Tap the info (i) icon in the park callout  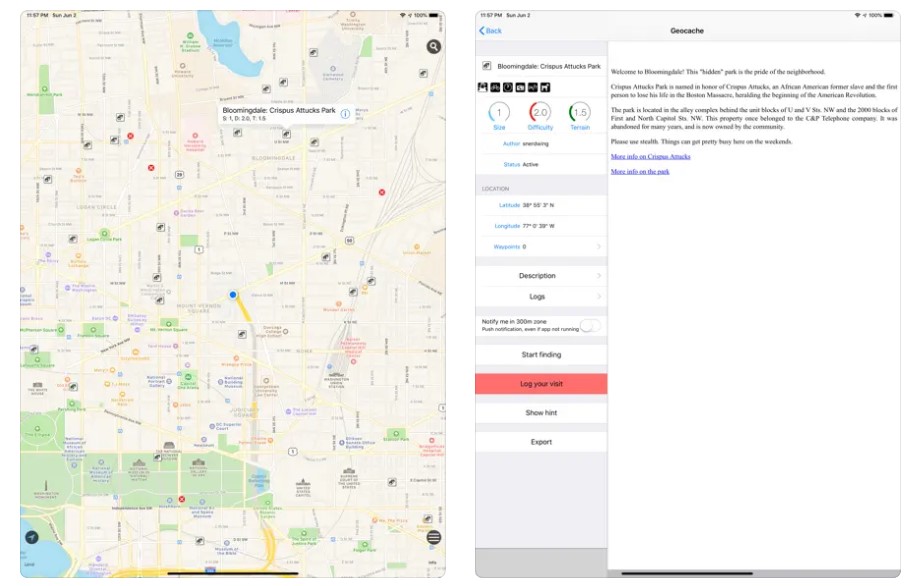(345, 114)
